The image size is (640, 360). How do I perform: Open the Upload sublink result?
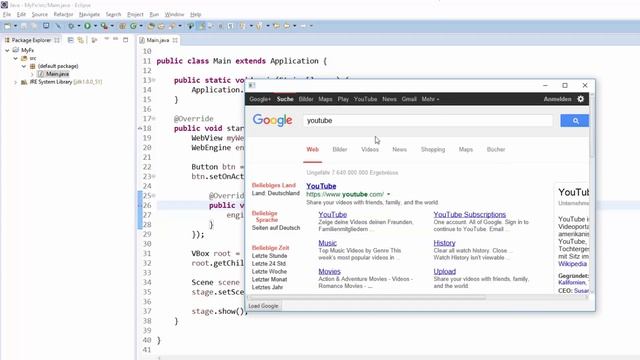click(444, 271)
